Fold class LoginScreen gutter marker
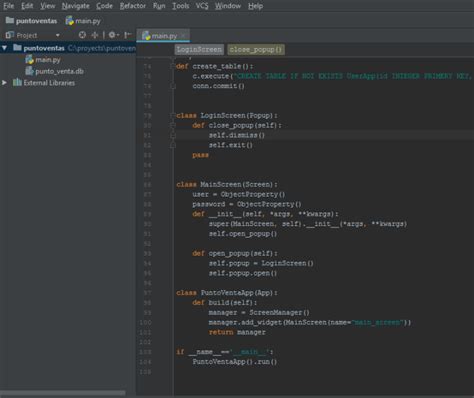Image resolution: width=474 pixels, height=398 pixels. click(x=173, y=115)
